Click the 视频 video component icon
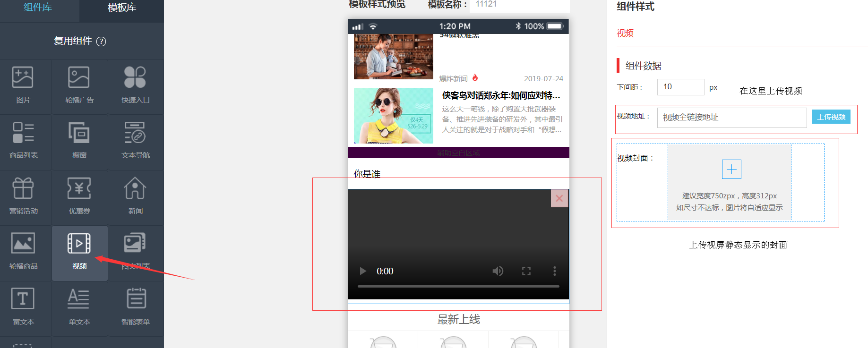The image size is (868, 348). pos(79,244)
